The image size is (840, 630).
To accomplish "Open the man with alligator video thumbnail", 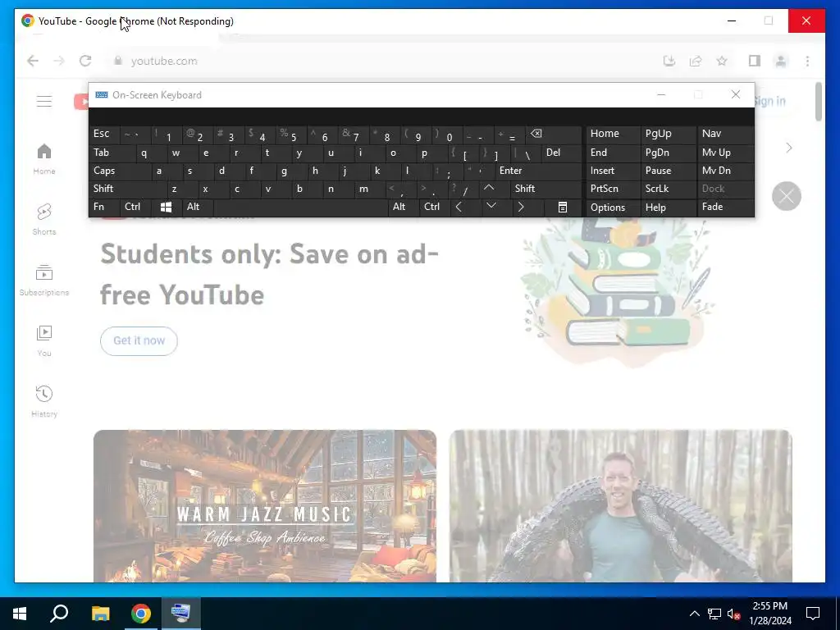I will [620, 505].
